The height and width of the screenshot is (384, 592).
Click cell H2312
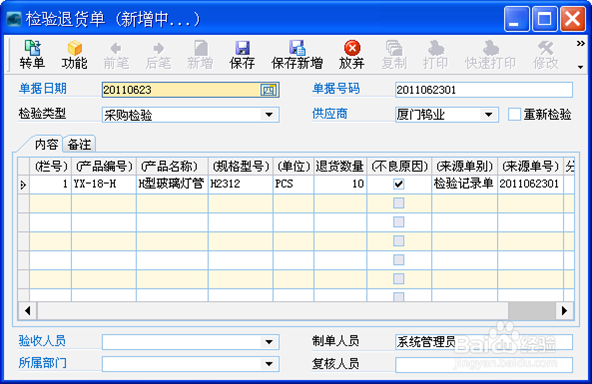point(240,184)
